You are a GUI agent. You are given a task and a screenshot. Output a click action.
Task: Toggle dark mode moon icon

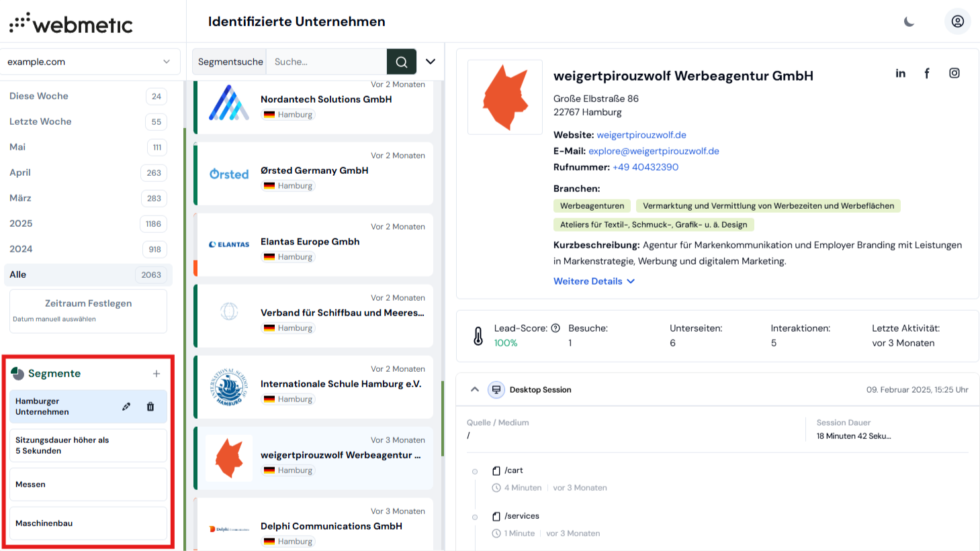(909, 21)
